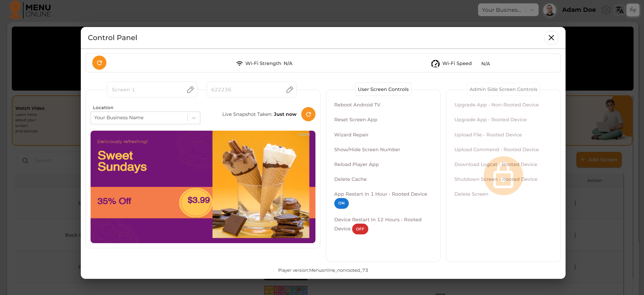Open the language translation icon
The width and height of the screenshot is (644, 295).
619,10
